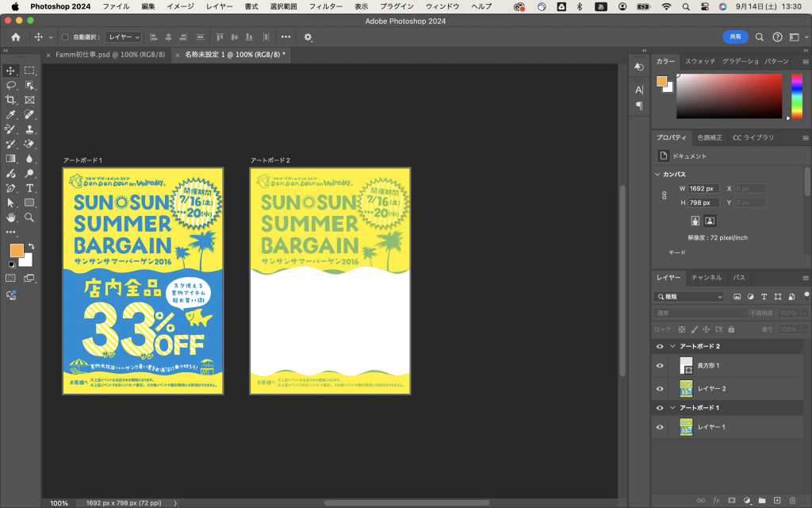This screenshot has width=812, height=508.
Task: Click the 共有 share button
Action: tap(735, 37)
